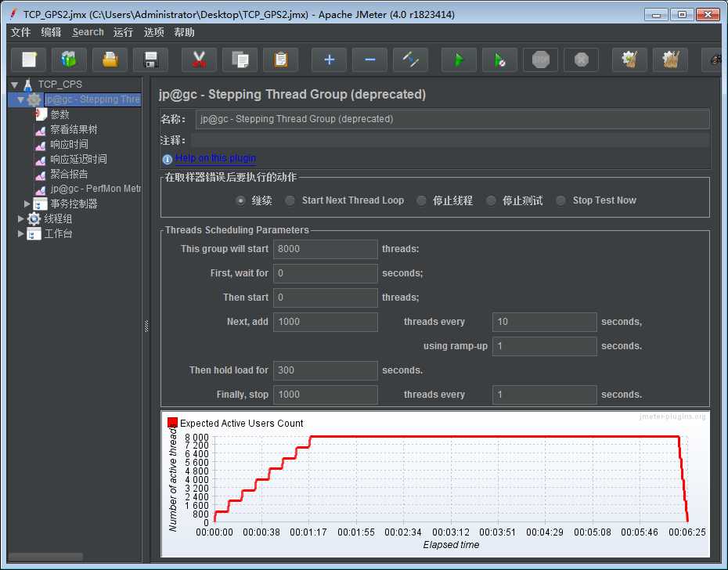Click the tree panel horizontal scrollbar
The height and width of the screenshot is (570, 728).
45,557
